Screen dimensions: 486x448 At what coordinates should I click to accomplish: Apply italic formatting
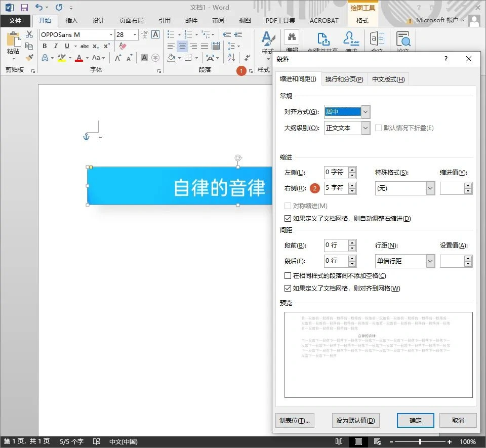point(55,46)
